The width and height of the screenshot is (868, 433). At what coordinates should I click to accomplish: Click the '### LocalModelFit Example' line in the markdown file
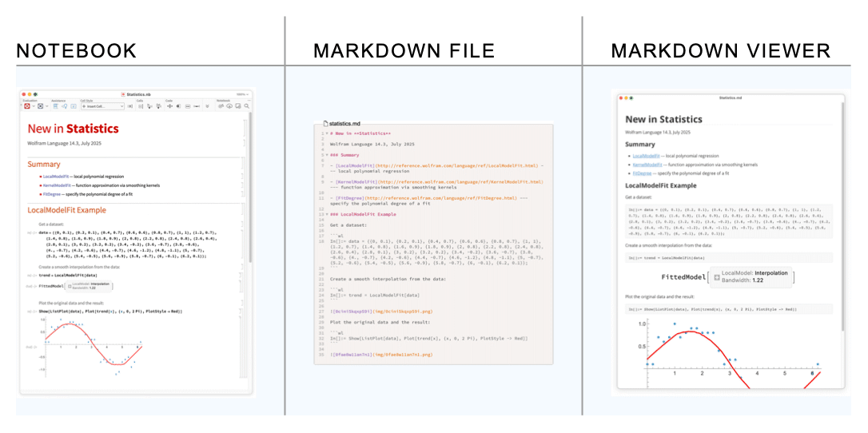point(363,214)
